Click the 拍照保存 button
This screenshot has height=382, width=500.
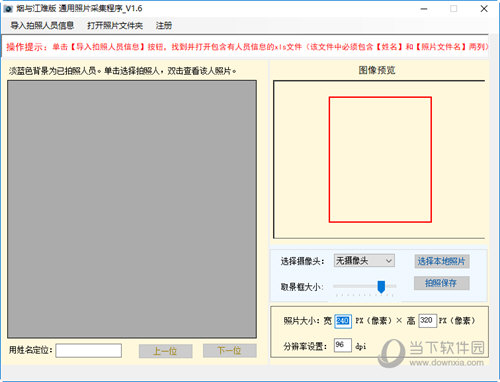coord(442,283)
